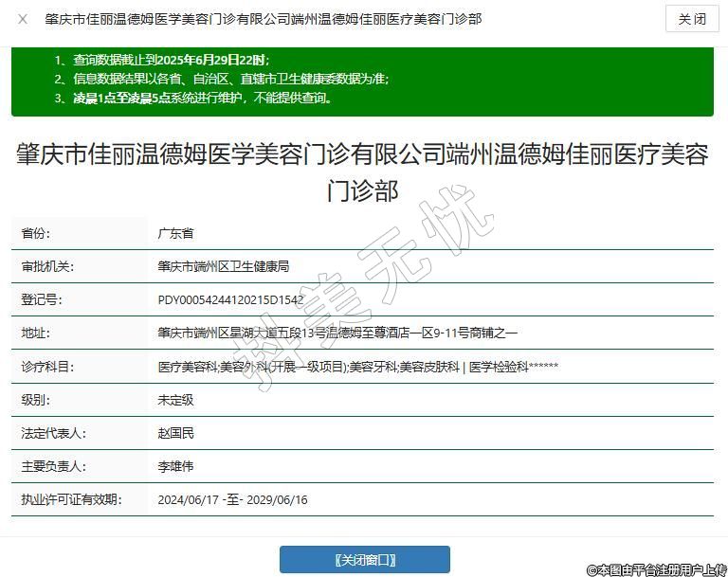Click the 执业许可证有效期 field label
The height and width of the screenshot is (577, 728).
pyautogui.click(x=71, y=499)
